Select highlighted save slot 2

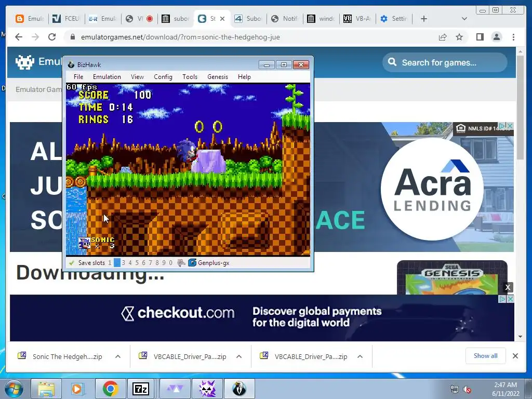[117, 262]
